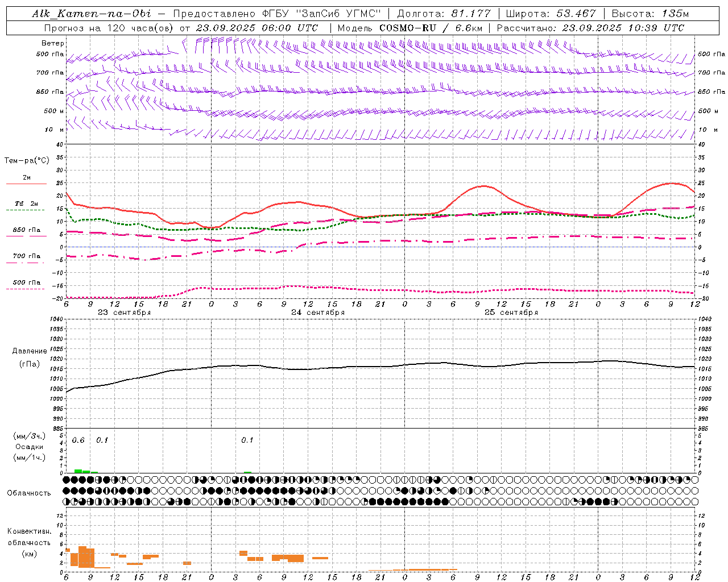
Task: Click the tallest green precipitation bar
Action: click(x=78, y=471)
